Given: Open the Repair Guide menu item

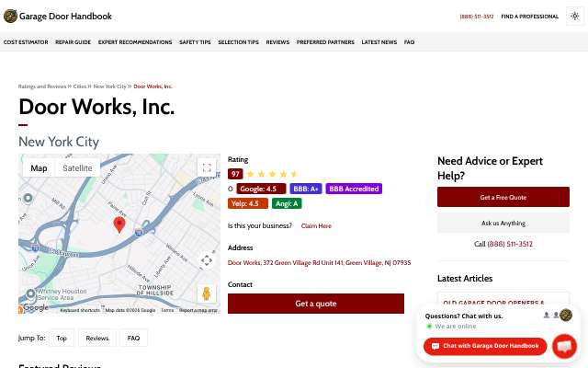Looking at the screenshot, I should tap(73, 42).
